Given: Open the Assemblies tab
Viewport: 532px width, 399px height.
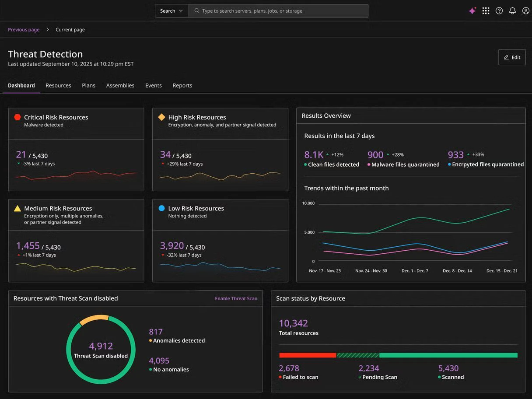Looking at the screenshot, I should pos(120,85).
